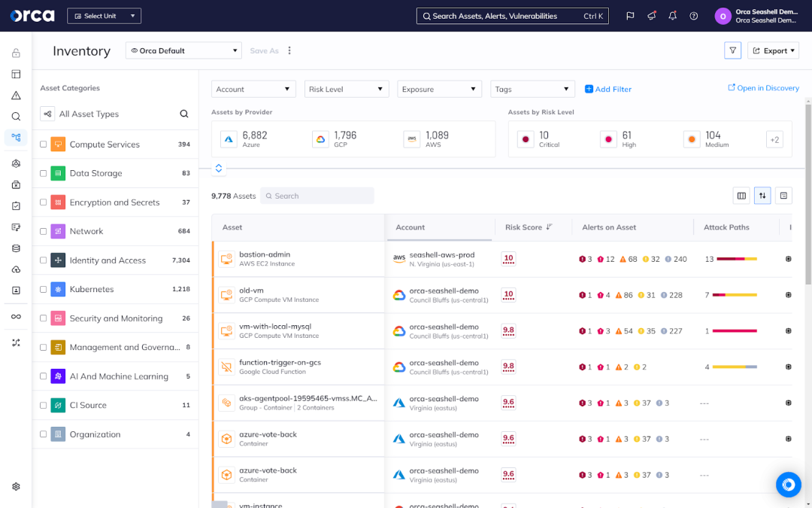Click the sort arrows icon button

click(762, 196)
